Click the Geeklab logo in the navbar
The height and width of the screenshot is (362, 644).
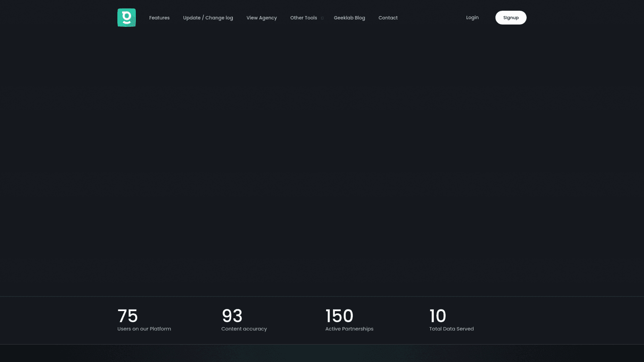(x=126, y=17)
